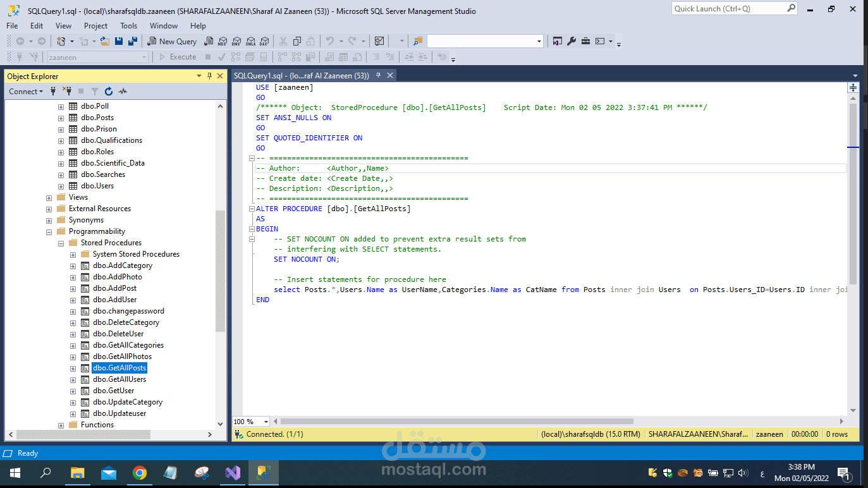Click the Activity Monitor pulse icon in Object Explorer
The width and height of the screenshot is (868, 488).
pyautogui.click(x=123, y=91)
